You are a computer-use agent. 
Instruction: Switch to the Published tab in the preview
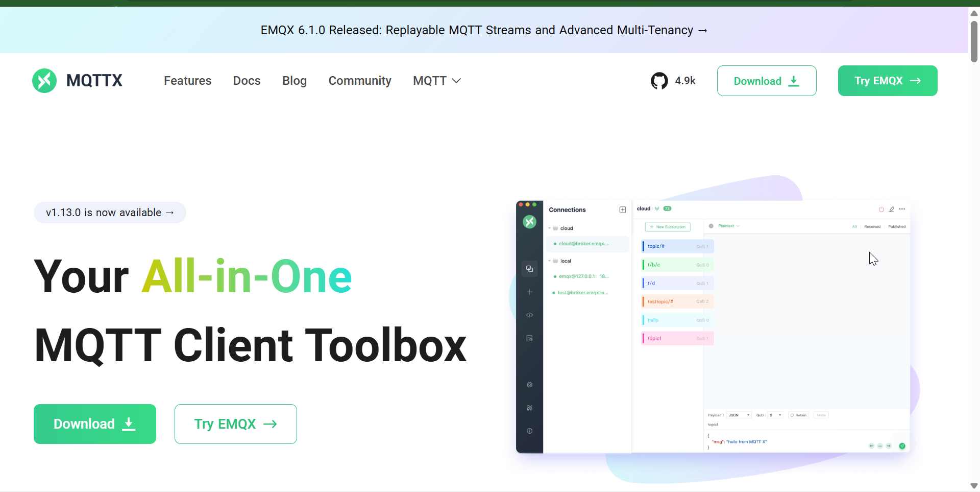coord(897,226)
